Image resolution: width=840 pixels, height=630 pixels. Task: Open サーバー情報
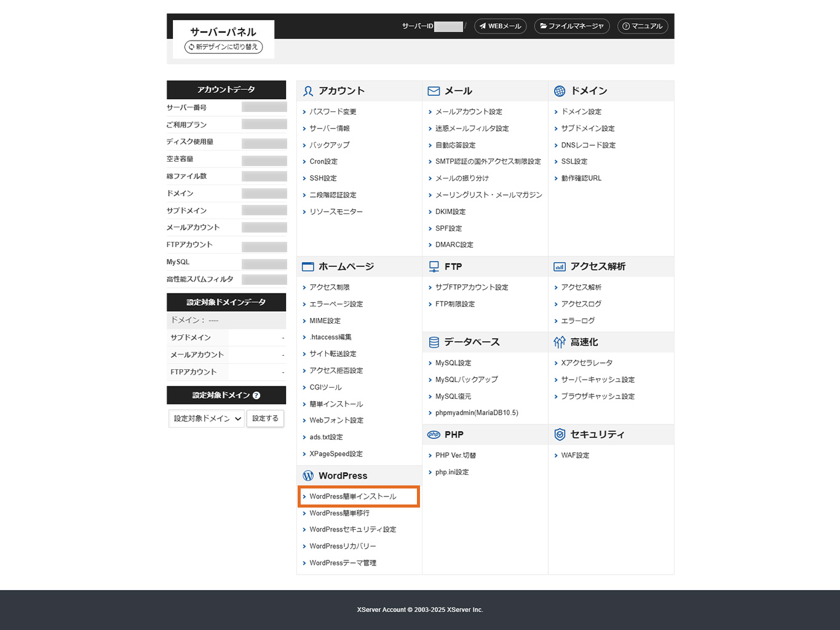[x=330, y=129]
